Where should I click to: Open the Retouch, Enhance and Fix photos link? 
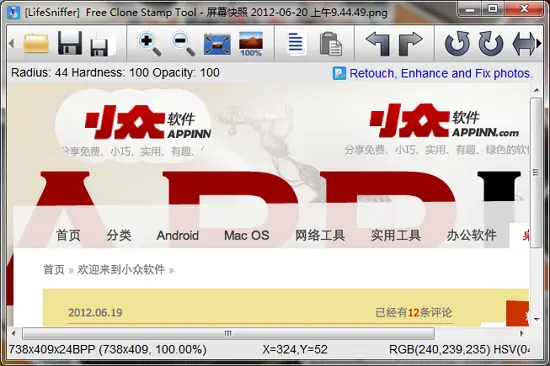[x=441, y=73]
